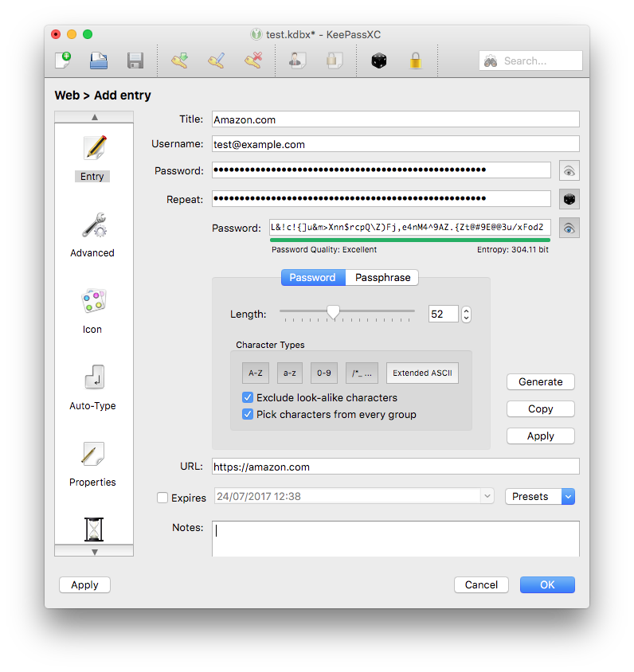Toggle Exclude look-alike characters checkbox

(x=248, y=397)
